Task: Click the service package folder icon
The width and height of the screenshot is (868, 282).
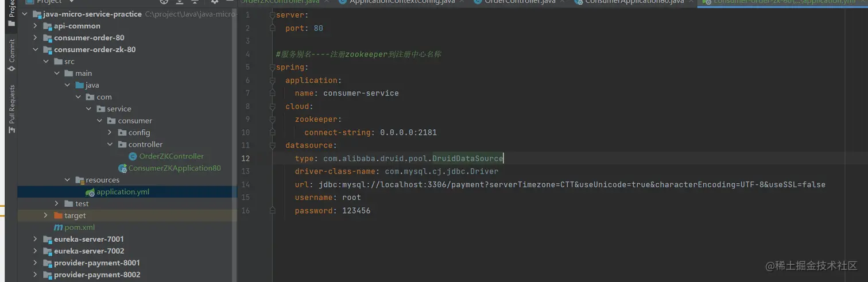Action: [x=101, y=109]
